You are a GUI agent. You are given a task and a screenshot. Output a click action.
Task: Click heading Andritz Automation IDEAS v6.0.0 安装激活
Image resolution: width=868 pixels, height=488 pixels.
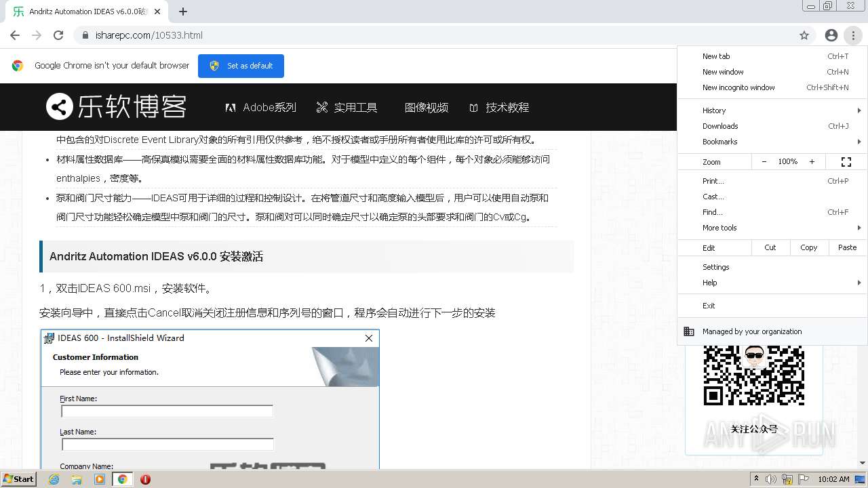156,256
